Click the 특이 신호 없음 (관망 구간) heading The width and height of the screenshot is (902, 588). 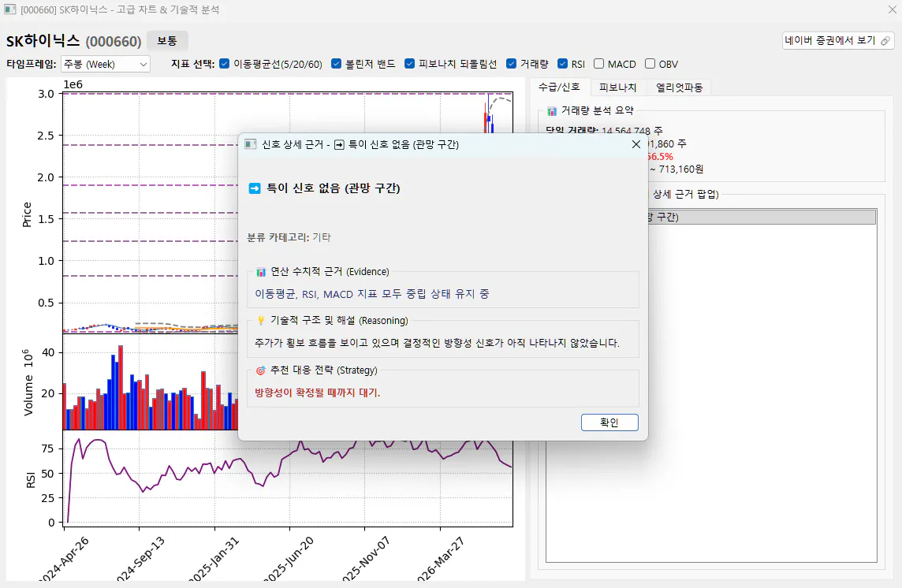[x=333, y=188]
